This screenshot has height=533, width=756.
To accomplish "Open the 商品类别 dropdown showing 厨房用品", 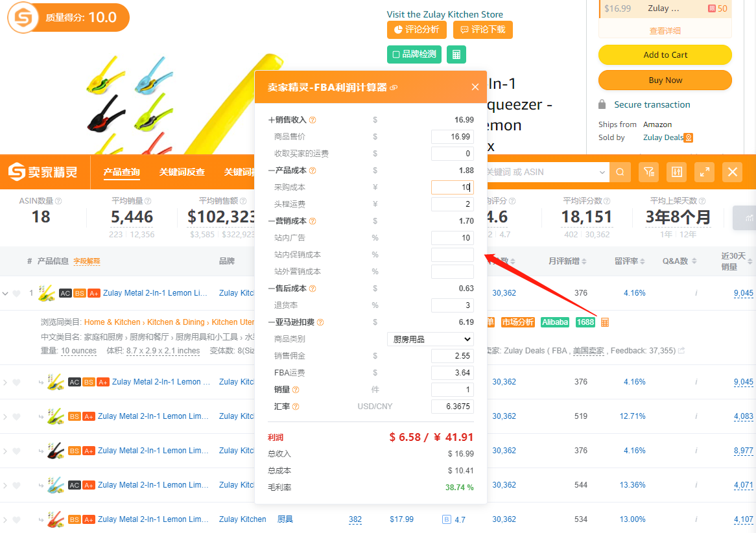I will [x=431, y=339].
